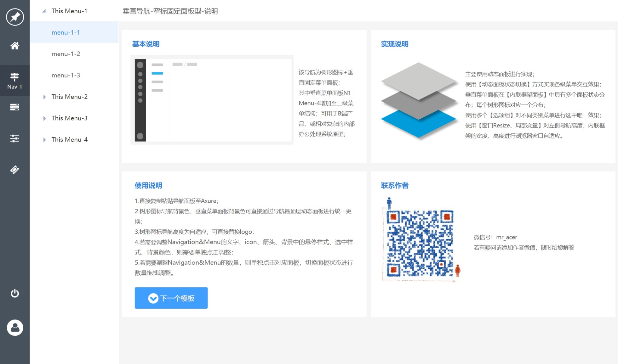
Task: Click the power icon in sidebar
Action: click(15, 293)
